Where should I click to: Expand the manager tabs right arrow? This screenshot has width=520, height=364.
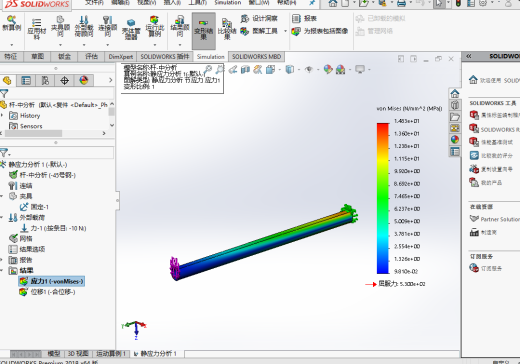(111, 80)
